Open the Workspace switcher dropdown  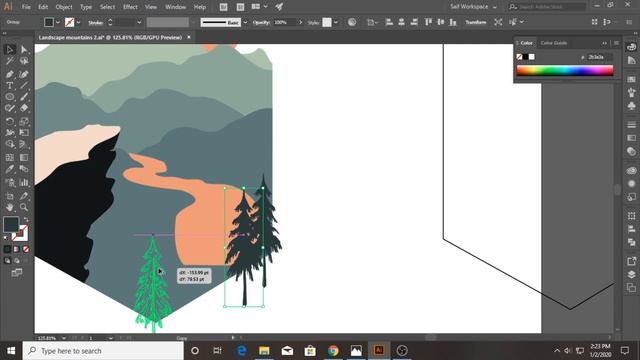(x=473, y=7)
